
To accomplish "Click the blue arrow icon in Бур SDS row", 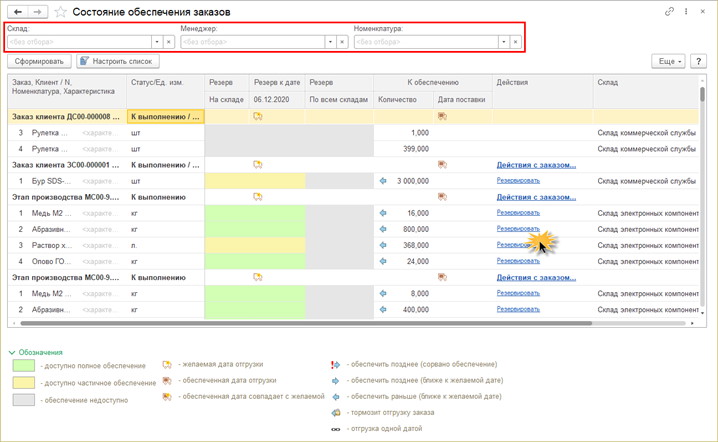I will click(383, 181).
